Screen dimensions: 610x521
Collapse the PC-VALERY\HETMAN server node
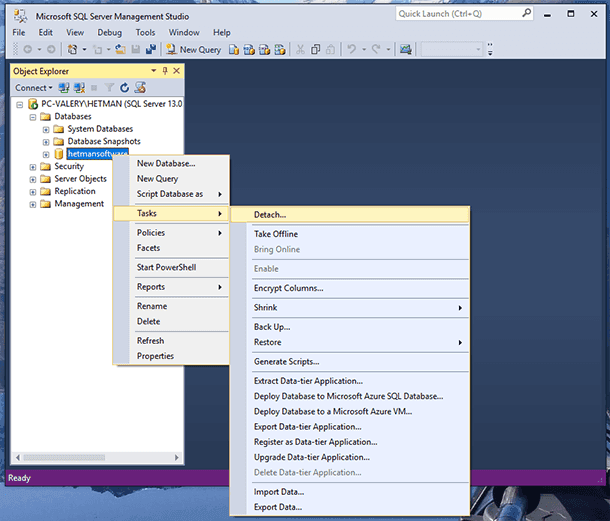[19, 104]
